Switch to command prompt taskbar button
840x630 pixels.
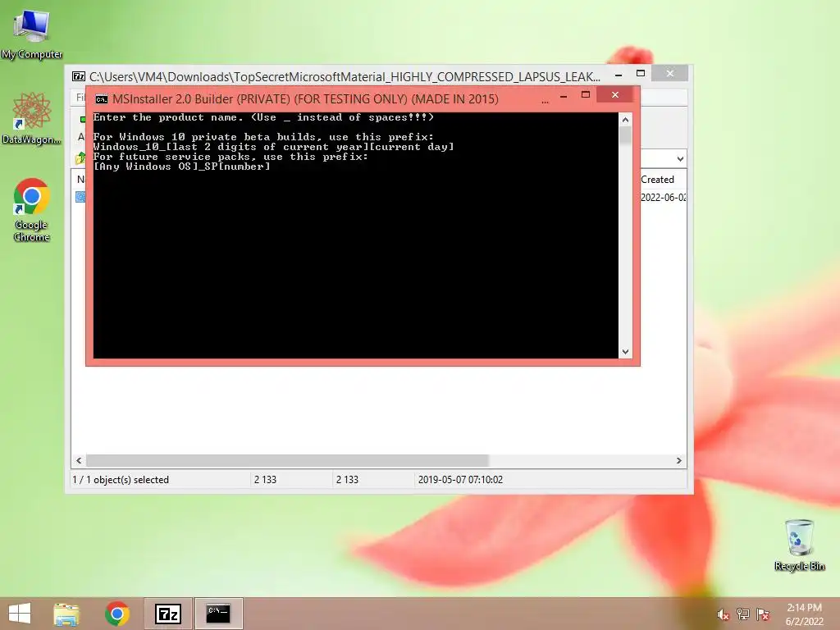coord(218,614)
